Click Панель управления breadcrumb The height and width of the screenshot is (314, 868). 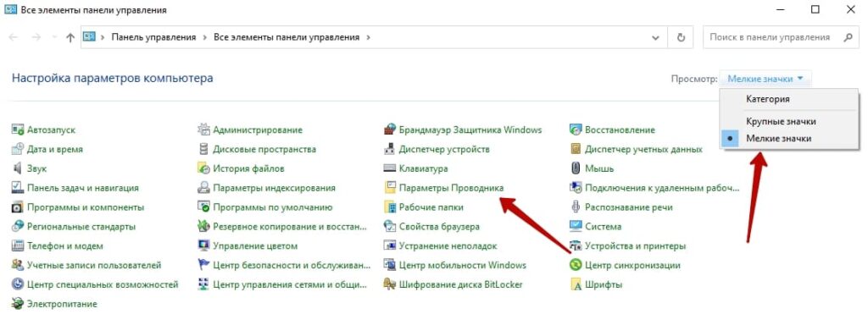point(154,37)
